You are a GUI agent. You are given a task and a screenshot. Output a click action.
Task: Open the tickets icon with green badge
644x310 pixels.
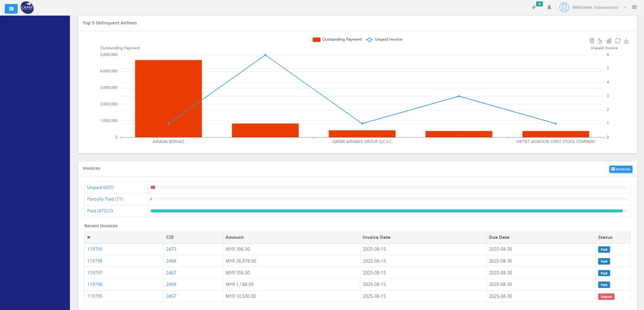click(534, 7)
